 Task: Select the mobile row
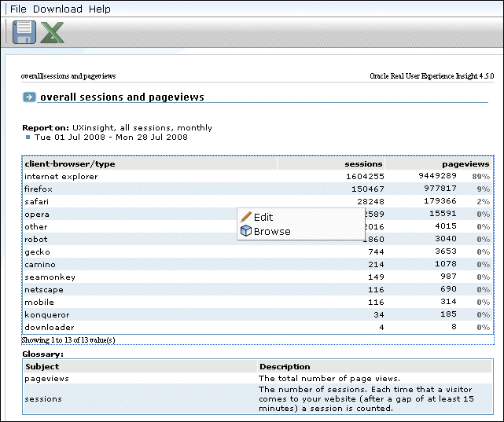[x=258, y=302]
